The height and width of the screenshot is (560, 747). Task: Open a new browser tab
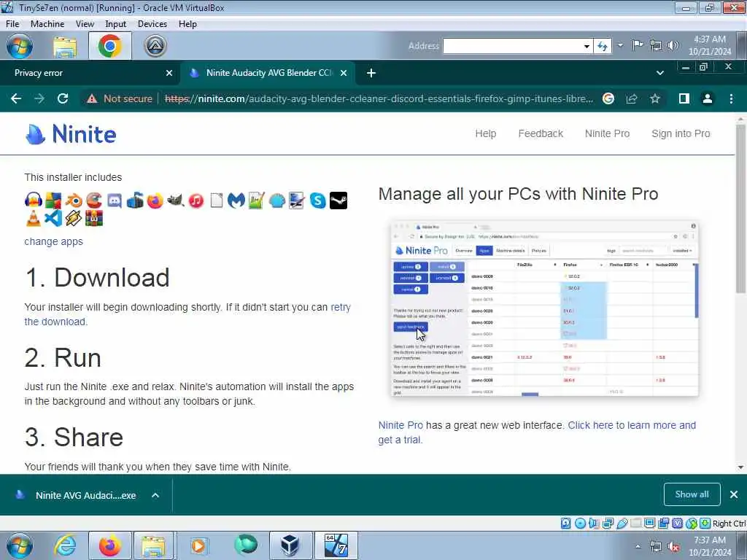coord(371,73)
